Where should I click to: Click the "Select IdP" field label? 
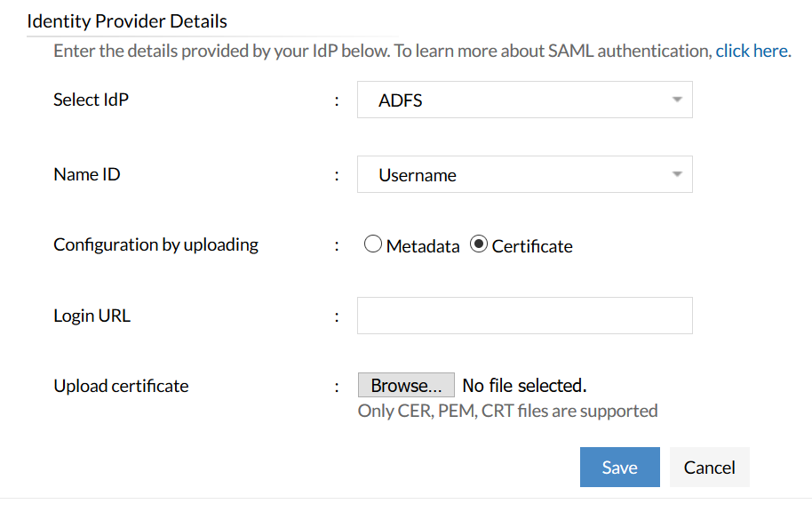tap(91, 100)
